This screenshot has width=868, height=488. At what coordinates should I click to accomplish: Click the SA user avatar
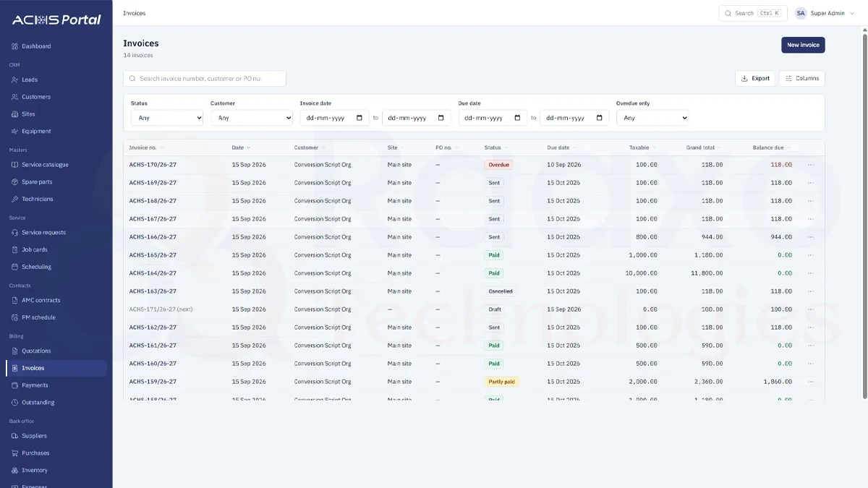tap(801, 13)
